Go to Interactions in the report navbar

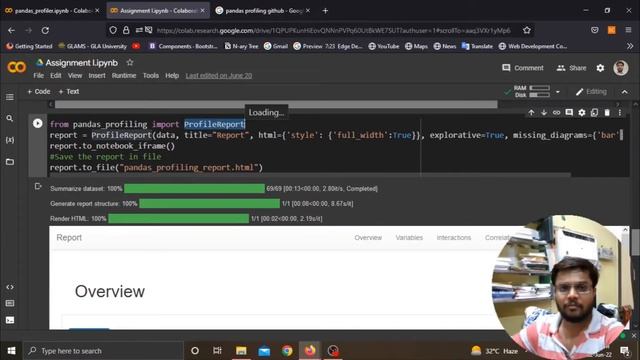pyautogui.click(x=453, y=238)
